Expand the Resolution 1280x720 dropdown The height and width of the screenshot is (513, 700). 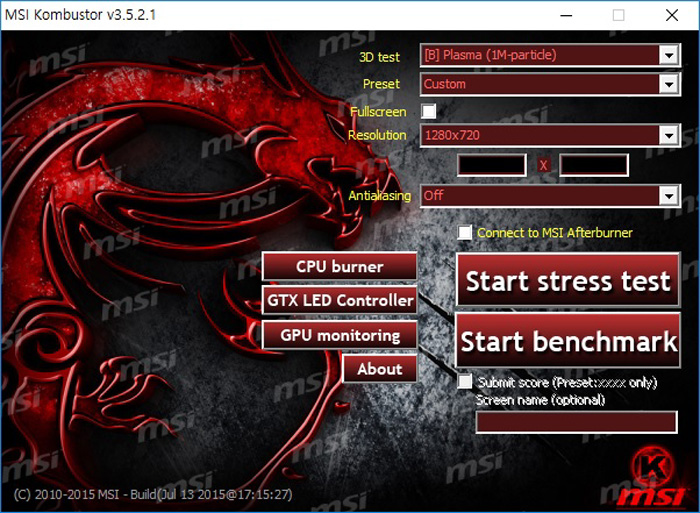550,135
